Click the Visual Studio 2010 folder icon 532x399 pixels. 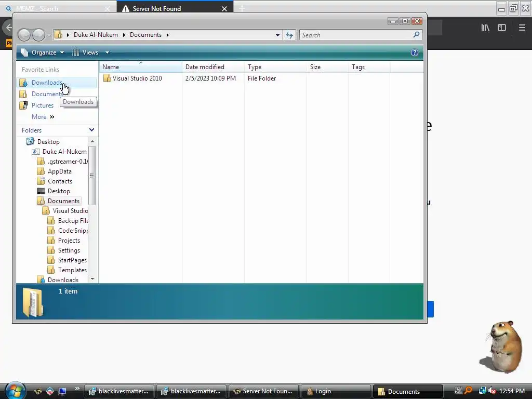click(x=107, y=78)
